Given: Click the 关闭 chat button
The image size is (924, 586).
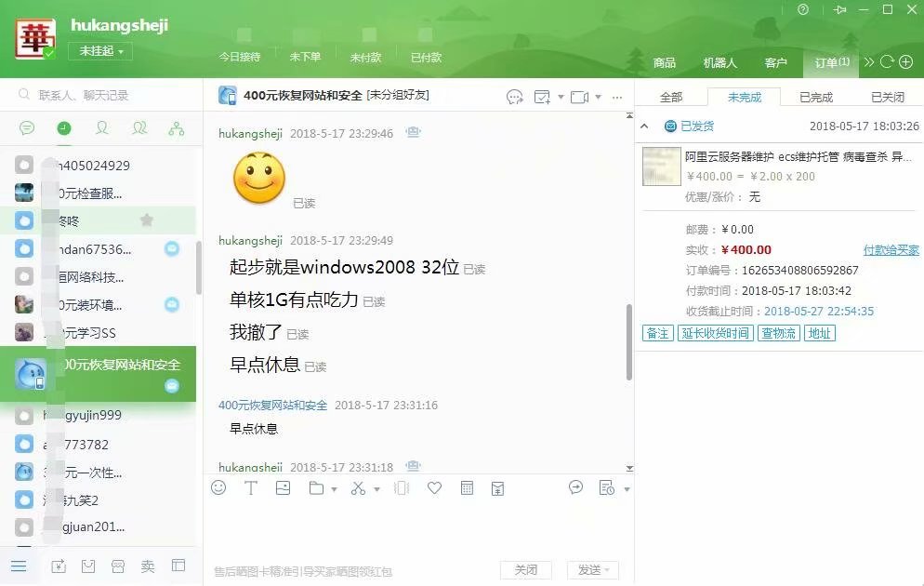Looking at the screenshot, I should point(525,570).
